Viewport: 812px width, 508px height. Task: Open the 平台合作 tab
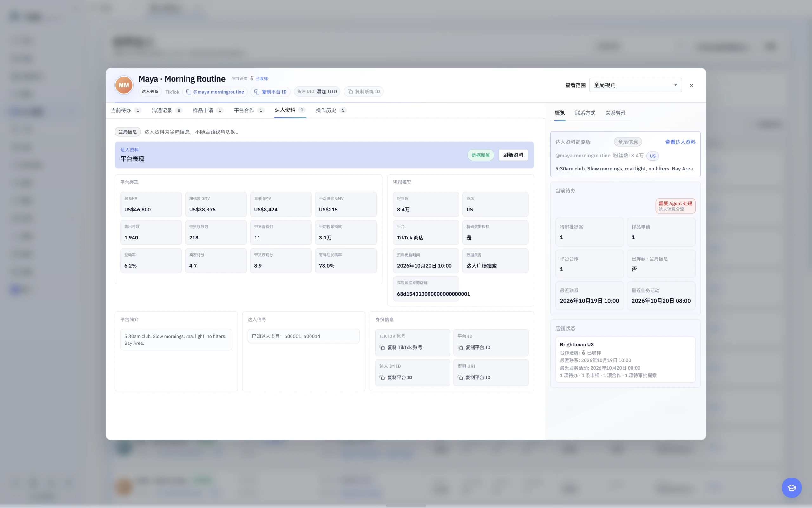point(249,110)
